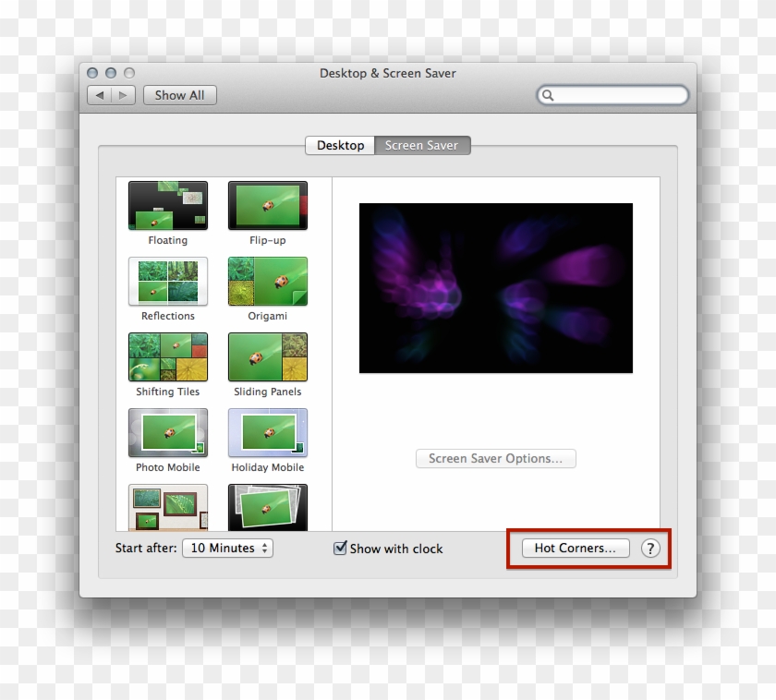
Task: Open the help question mark button
Action: pos(651,548)
